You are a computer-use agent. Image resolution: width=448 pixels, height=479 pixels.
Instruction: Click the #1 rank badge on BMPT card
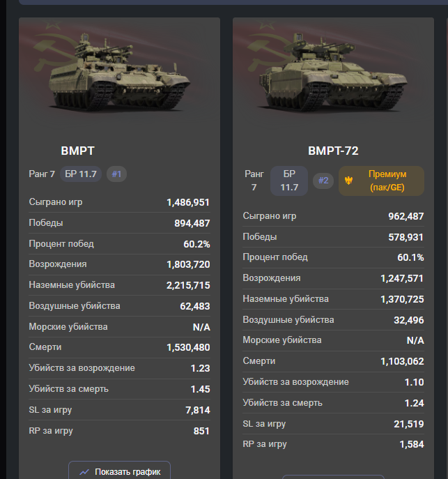[x=116, y=174]
